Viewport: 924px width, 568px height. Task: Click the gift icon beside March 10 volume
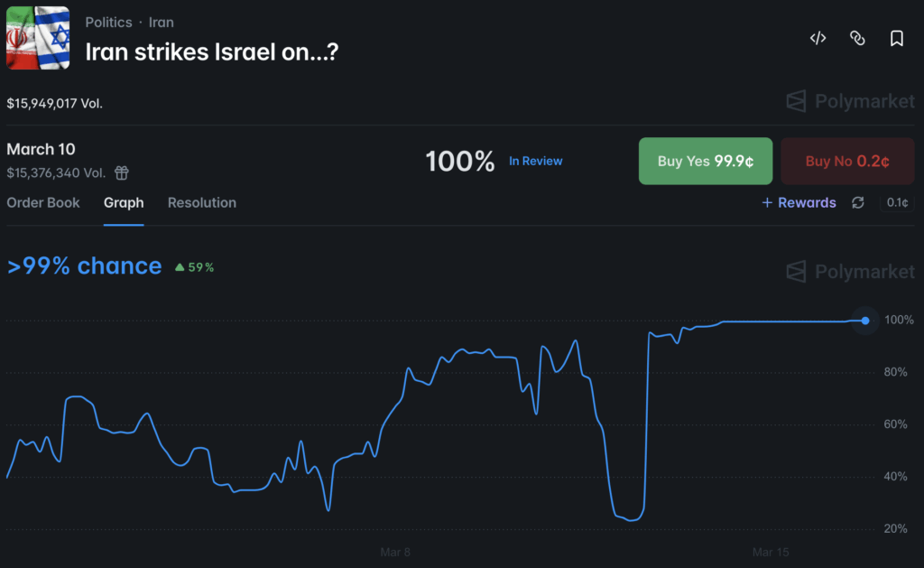click(122, 173)
